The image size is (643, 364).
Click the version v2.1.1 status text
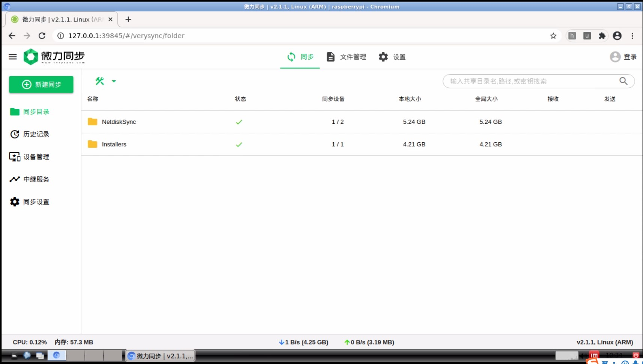[x=605, y=342]
